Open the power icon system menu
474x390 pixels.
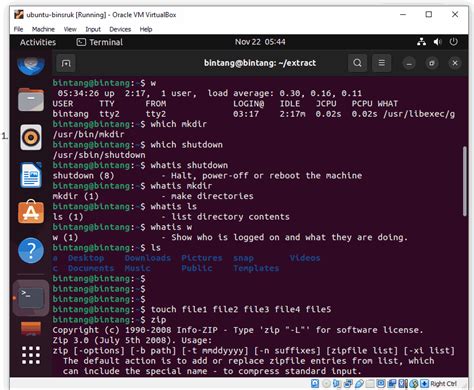453,42
